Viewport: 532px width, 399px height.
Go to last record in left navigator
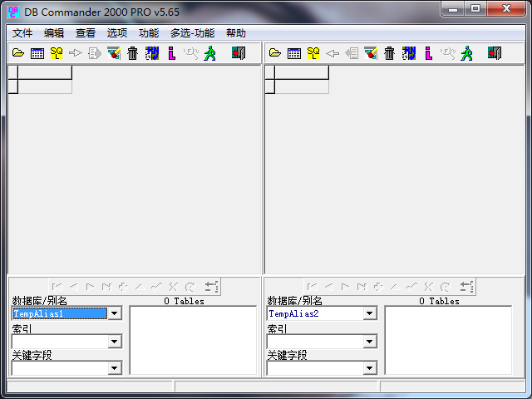tap(107, 287)
